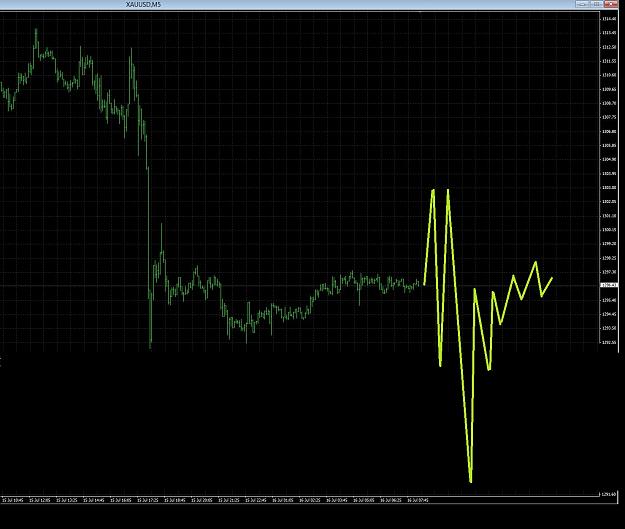This screenshot has height=529, width=625.
Task: Click the 1294.45 price axis label
Action: click(609, 314)
